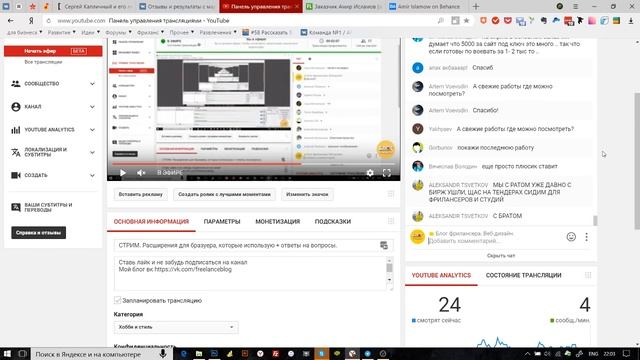Open Task View on taskbar
The image size is (640, 360).
pos(22,354)
